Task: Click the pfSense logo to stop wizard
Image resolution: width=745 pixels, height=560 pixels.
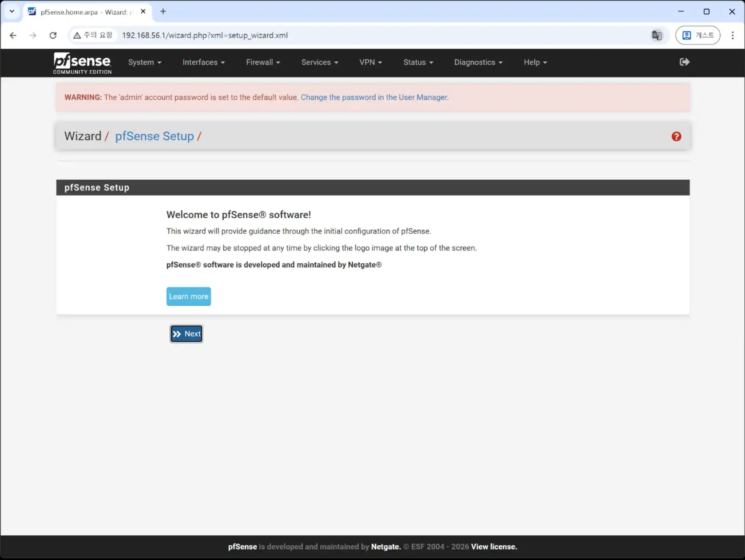Action: [x=82, y=62]
